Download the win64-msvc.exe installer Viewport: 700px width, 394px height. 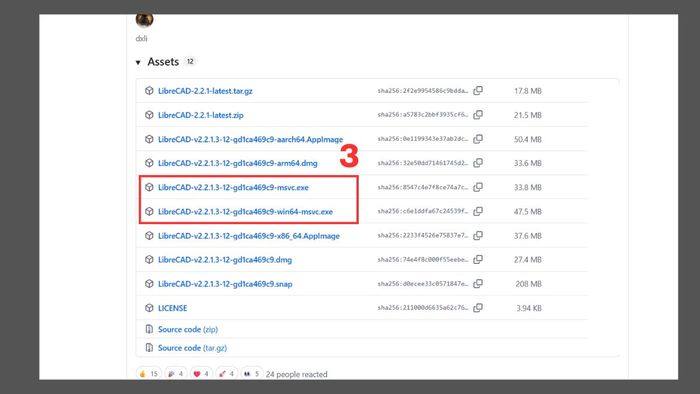[x=245, y=212]
